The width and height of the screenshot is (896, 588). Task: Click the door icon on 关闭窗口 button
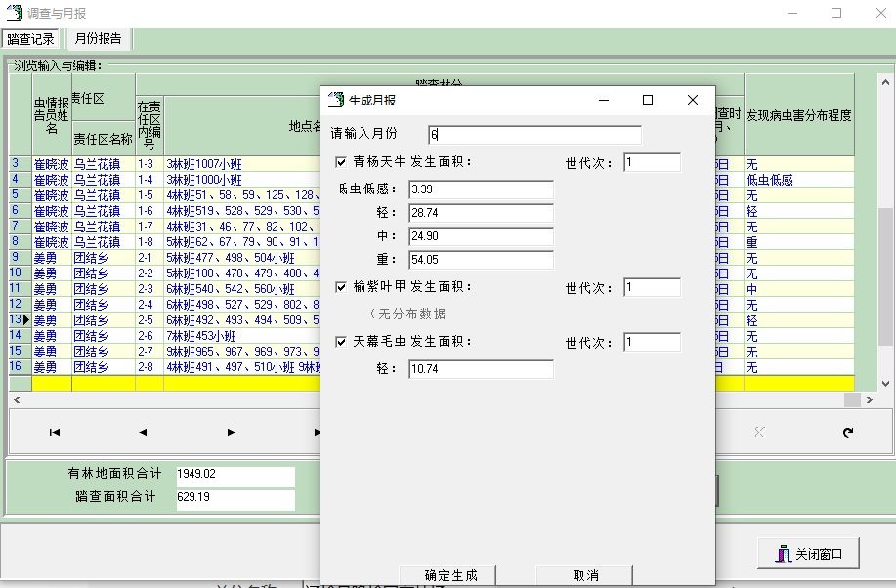pyautogui.click(x=783, y=553)
